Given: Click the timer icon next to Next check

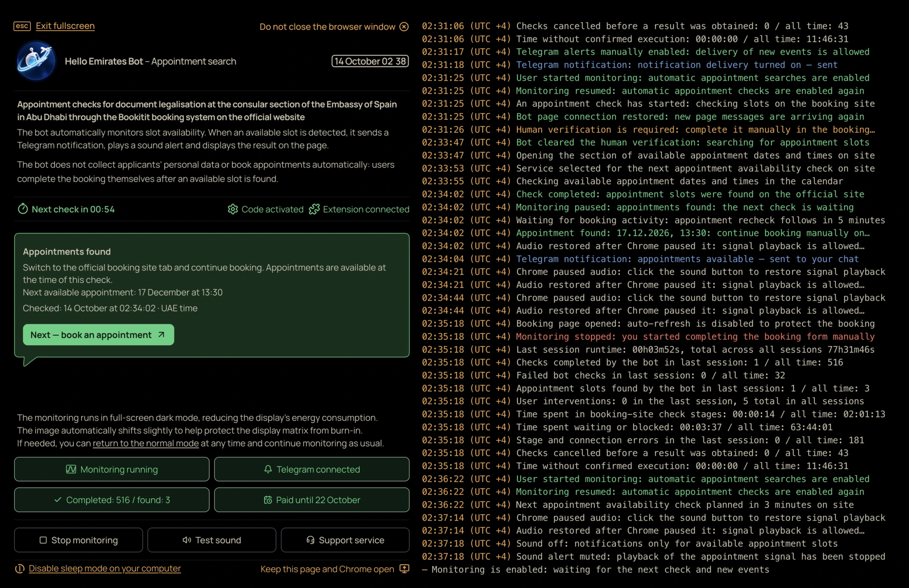Looking at the screenshot, I should (x=23, y=209).
